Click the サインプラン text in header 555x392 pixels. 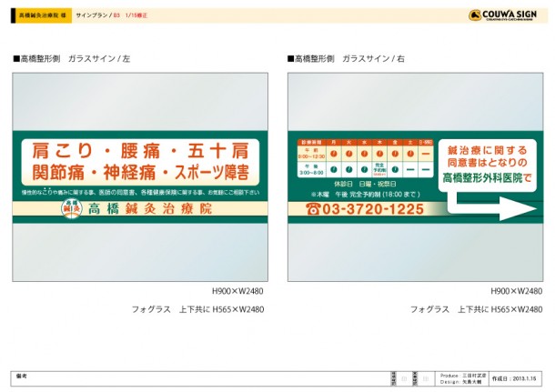pyautogui.click(x=92, y=15)
